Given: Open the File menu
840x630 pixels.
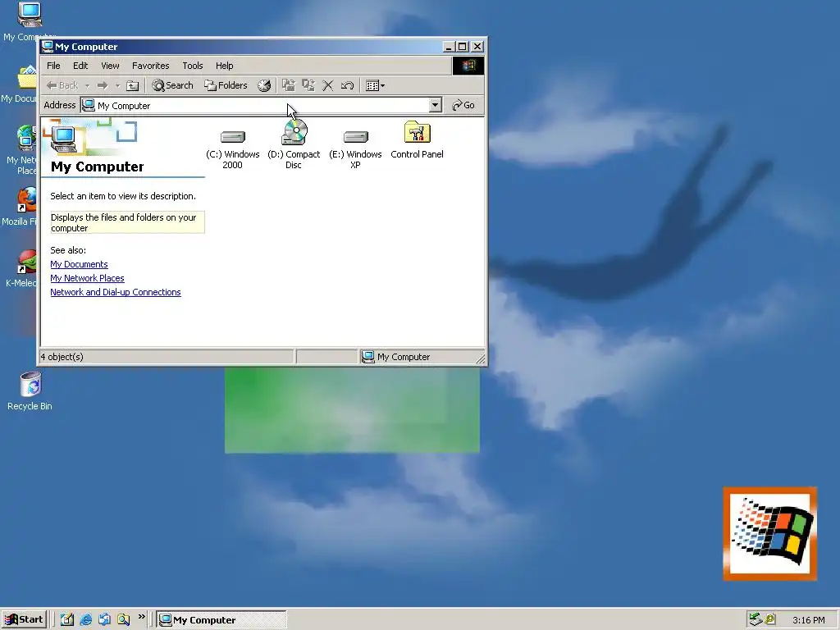Looking at the screenshot, I should (x=53, y=66).
